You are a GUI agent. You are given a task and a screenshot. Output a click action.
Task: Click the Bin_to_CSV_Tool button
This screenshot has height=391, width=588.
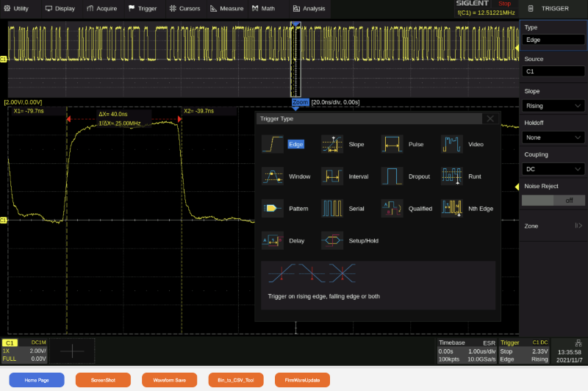[x=236, y=380]
